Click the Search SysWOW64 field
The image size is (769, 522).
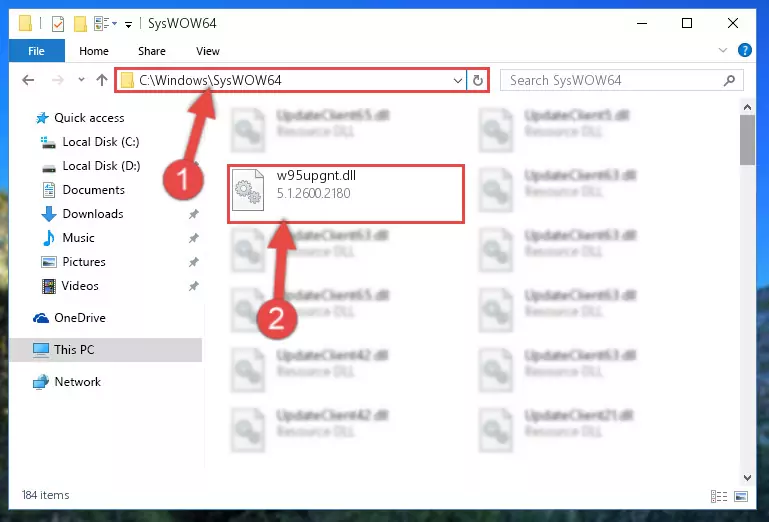pyautogui.click(x=621, y=80)
